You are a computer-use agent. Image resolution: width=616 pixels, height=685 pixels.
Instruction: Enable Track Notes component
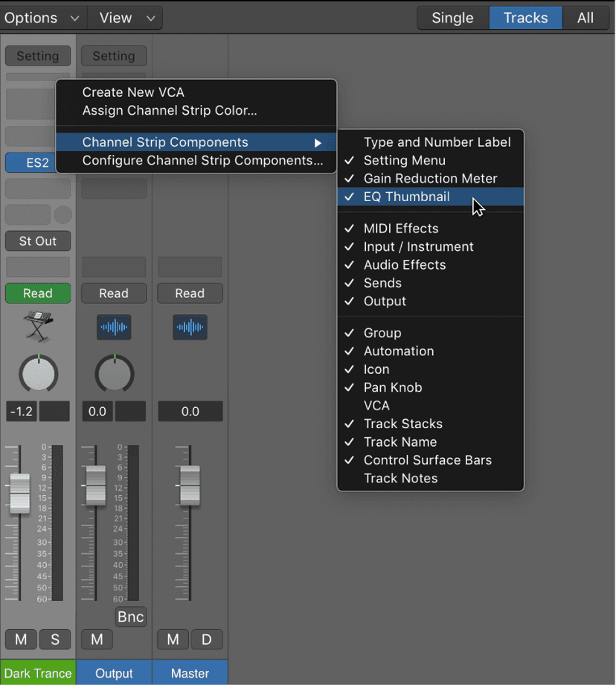[x=431, y=478]
